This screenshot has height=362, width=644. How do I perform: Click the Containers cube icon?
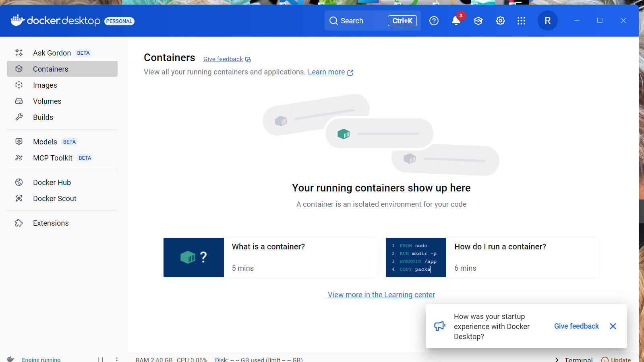pyautogui.click(x=19, y=69)
